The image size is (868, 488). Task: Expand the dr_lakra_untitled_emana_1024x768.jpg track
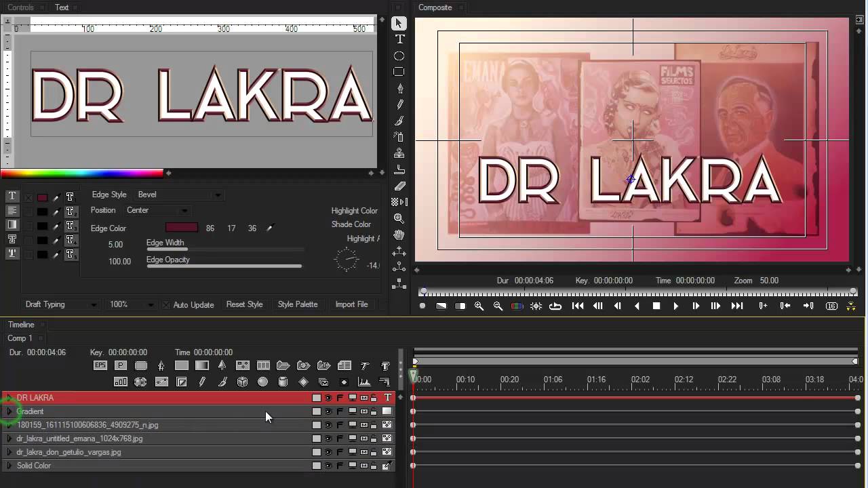9,439
